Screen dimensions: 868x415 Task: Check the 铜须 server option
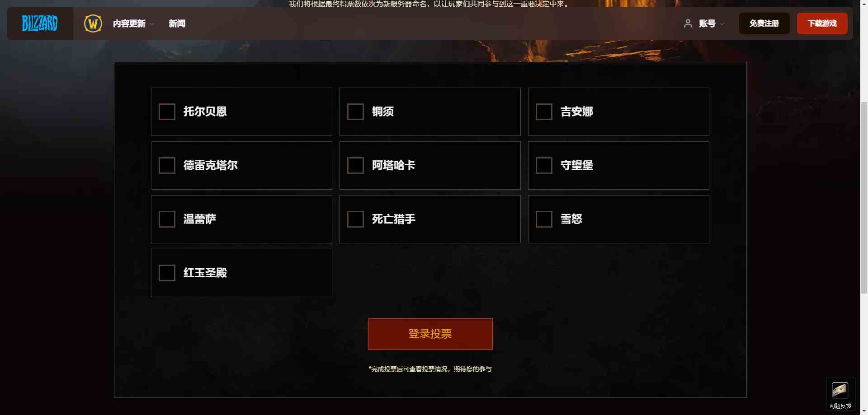pos(355,112)
